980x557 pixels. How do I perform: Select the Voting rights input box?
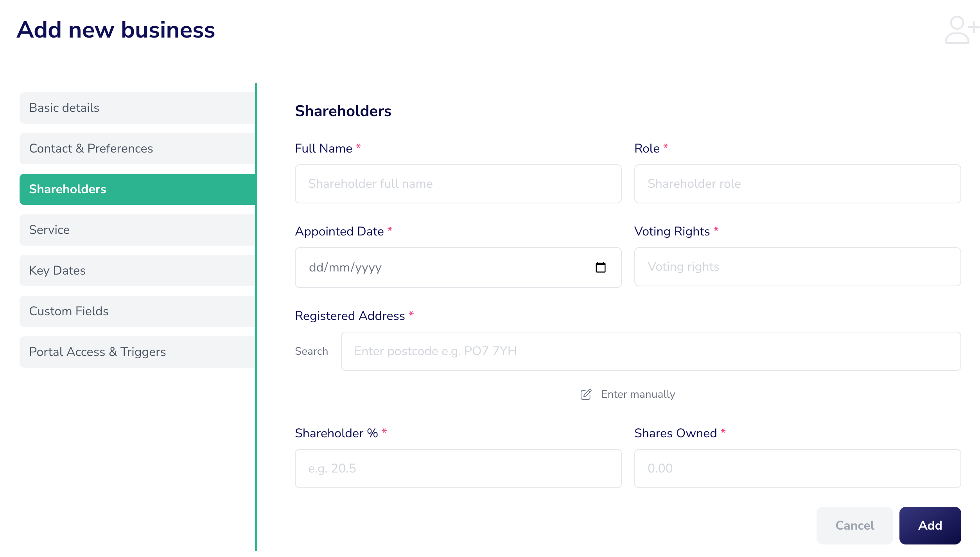pyautogui.click(x=797, y=267)
